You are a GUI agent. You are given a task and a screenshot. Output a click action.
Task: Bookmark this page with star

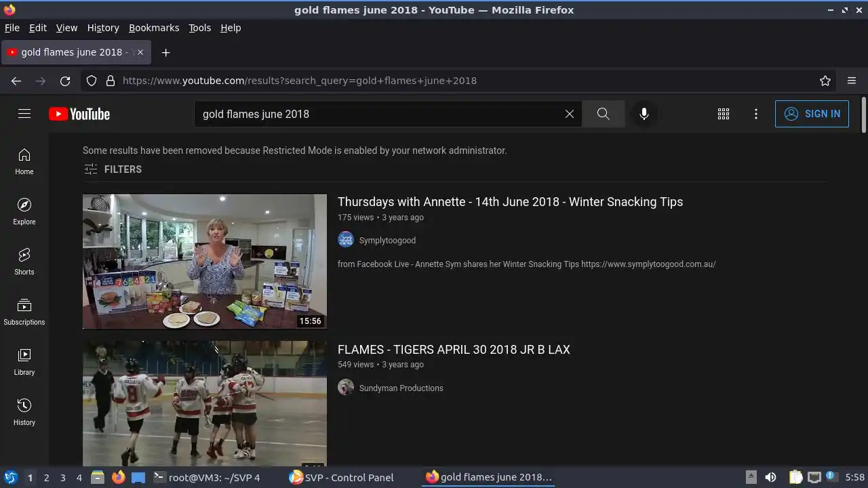pyautogui.click(x=825, y=81)
